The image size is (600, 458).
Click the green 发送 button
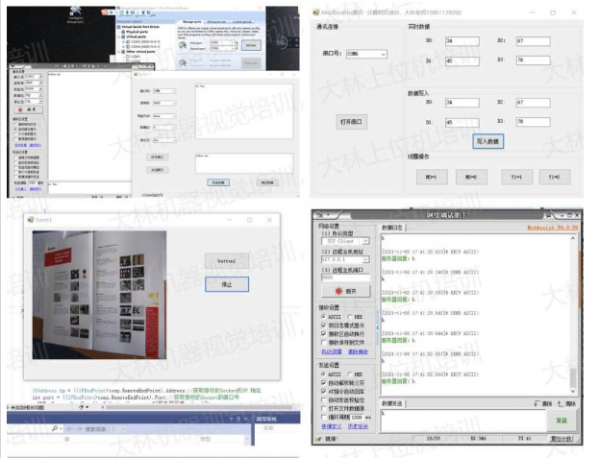tap(561, 420)
